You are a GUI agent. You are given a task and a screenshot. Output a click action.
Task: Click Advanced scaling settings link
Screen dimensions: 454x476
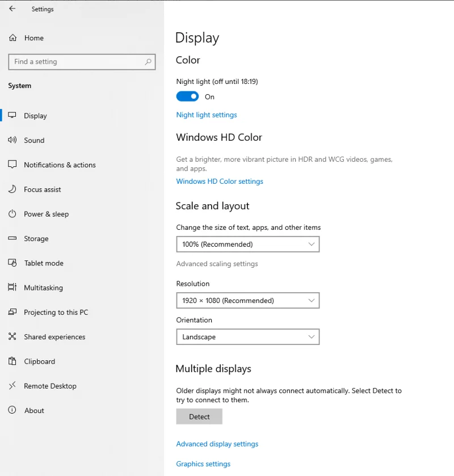point(217,263)
